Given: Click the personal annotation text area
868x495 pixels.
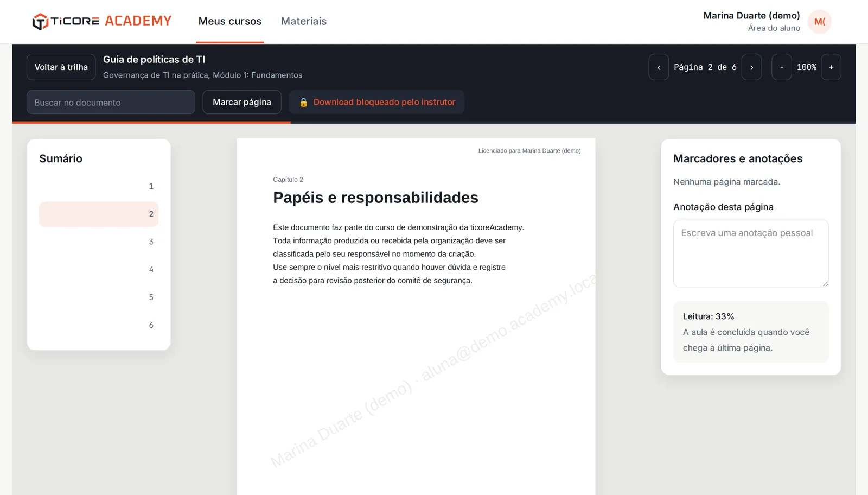Looking at the screenshot, I should (751, 253).
